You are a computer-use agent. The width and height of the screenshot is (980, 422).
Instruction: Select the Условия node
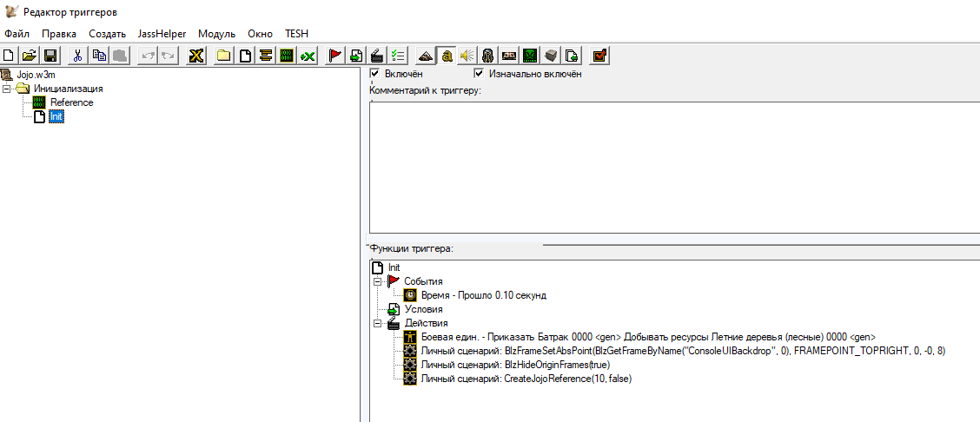pos(423,309)
